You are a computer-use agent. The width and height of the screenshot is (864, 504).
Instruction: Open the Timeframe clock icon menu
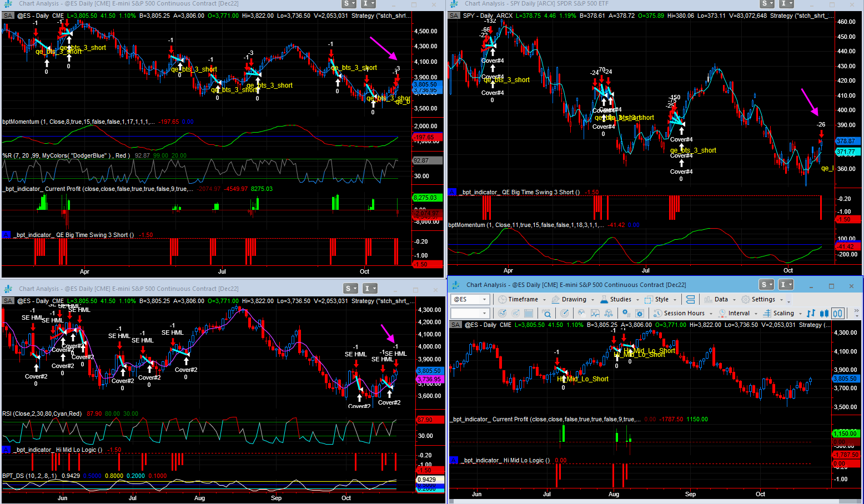click(x=502, y=299)
